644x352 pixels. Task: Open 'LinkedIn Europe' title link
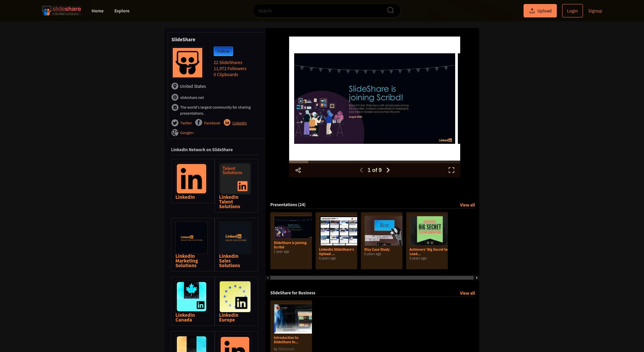[228, 317]
